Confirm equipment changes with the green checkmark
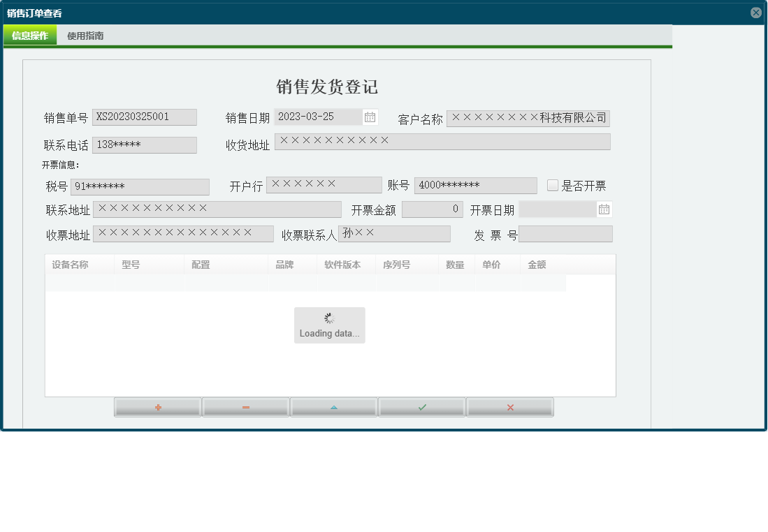The width and height of the screenshot is (768, 532). click(x=421, y=406)
